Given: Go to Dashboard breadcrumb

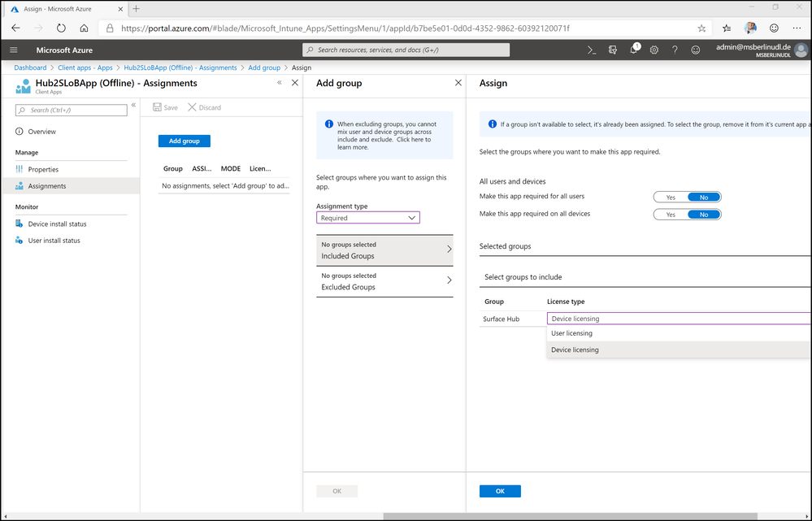Looking at the screenshot, I should coord(30,67).
